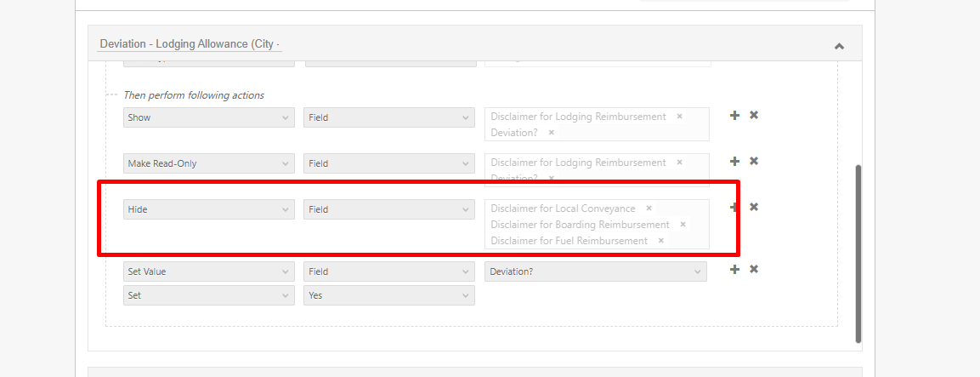This screenshot has width=980, height=377.
Task: Delete the Make Read-Only action row
Action: click(x=754, y=162)
